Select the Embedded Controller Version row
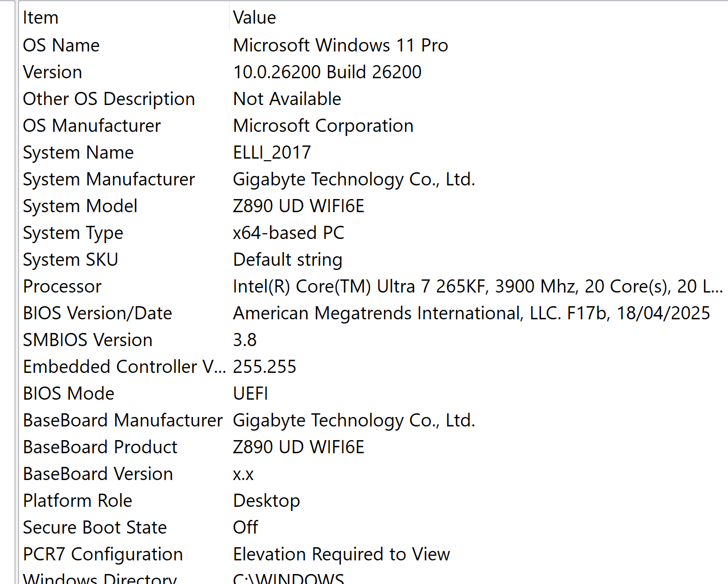 tap(124, 367)
